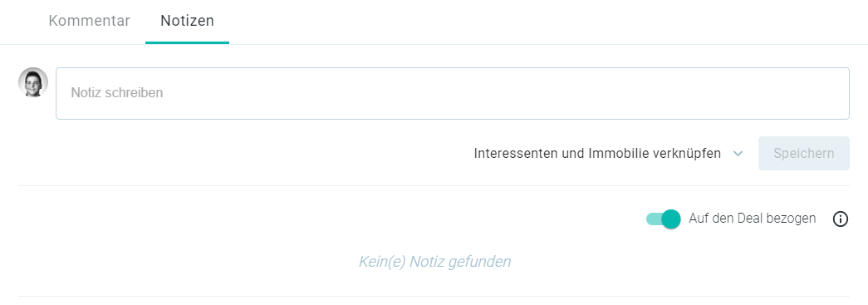868x305 pixels.
Task: Click the Notiz schreiben placeholder text
Action: 117,93
